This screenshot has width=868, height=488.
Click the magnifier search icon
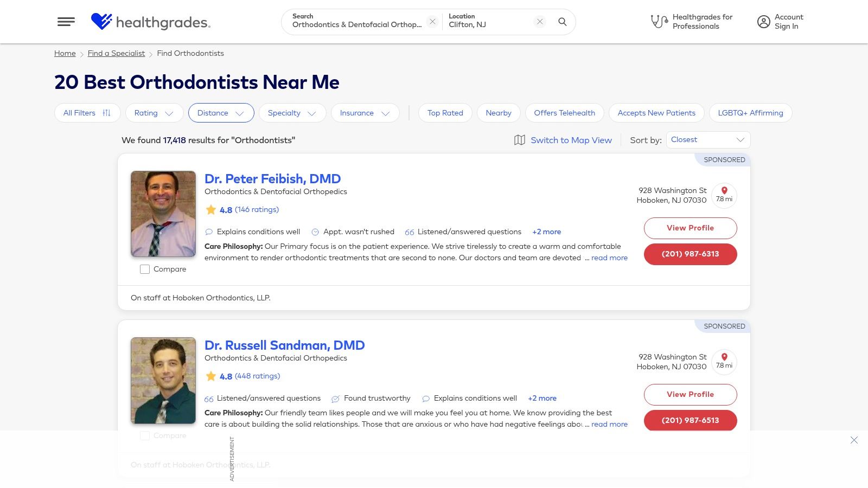563,22
